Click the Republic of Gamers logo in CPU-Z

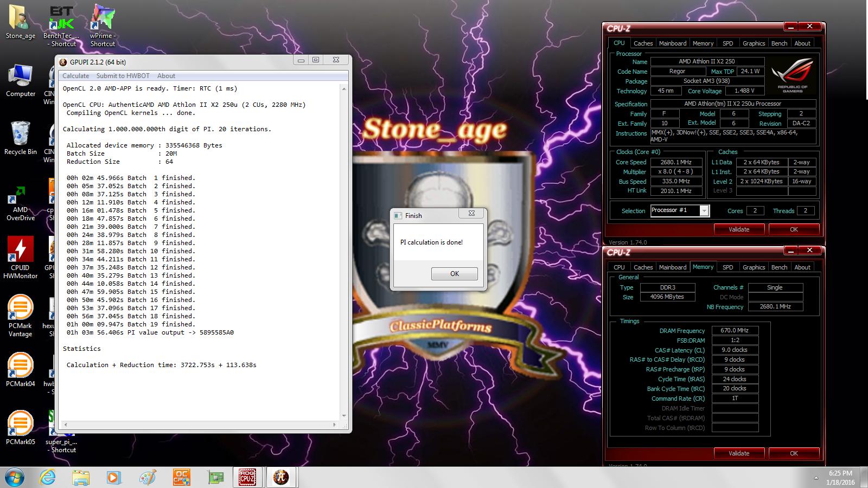click(x=793, y=75)
